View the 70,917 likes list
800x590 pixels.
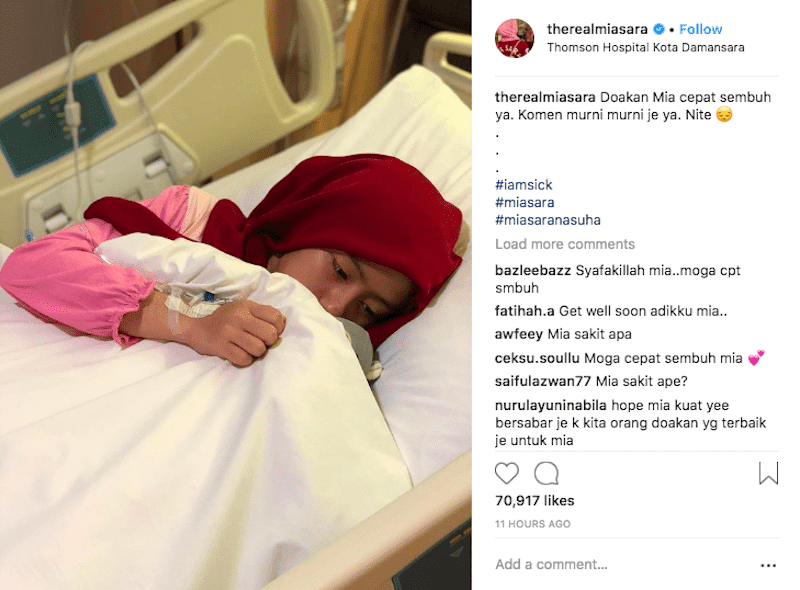click(535, 501)
